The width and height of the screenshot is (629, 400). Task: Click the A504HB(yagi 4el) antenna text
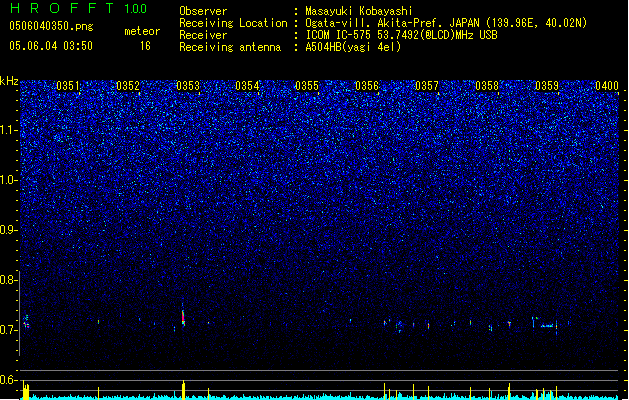pos(353,47)
